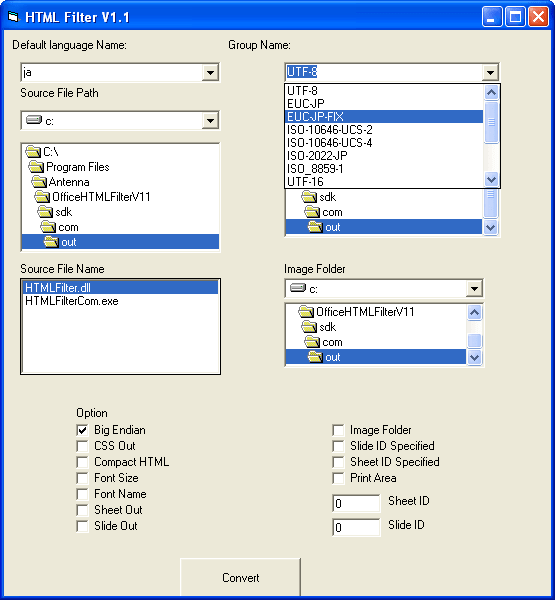Select HTMLFilterCom.exe in Source File Name
Screen dimensions: 555x600
[120, 301]
